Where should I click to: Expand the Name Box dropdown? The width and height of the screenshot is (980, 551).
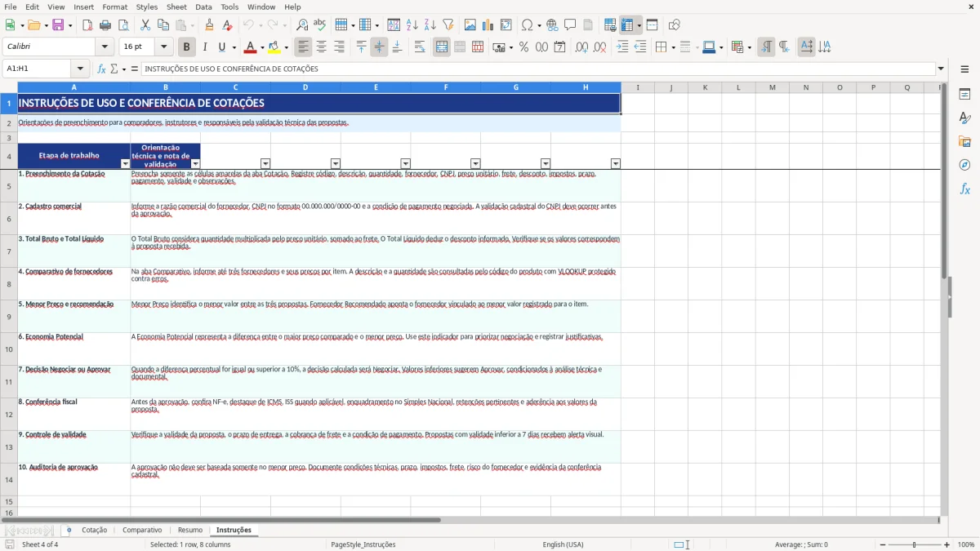(80, 69)
